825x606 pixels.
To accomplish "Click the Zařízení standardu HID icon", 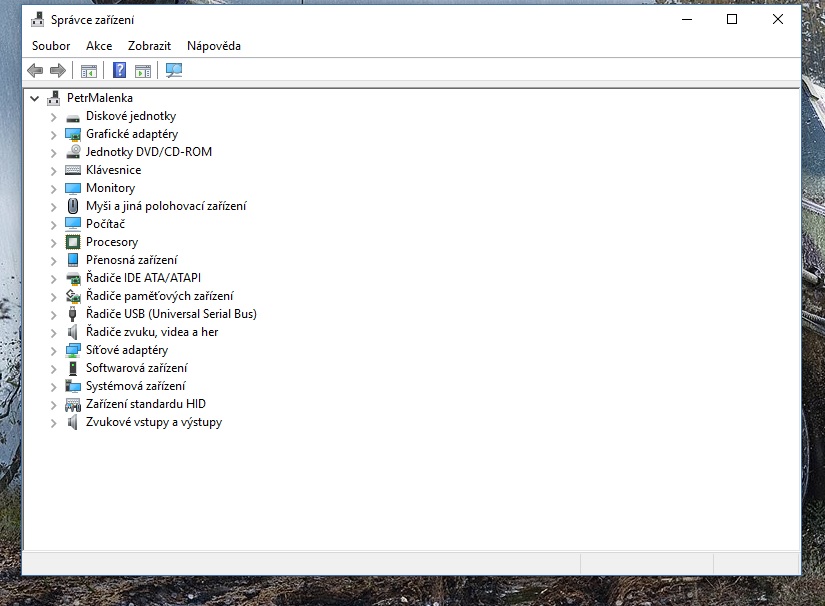I will pos(73,405).
